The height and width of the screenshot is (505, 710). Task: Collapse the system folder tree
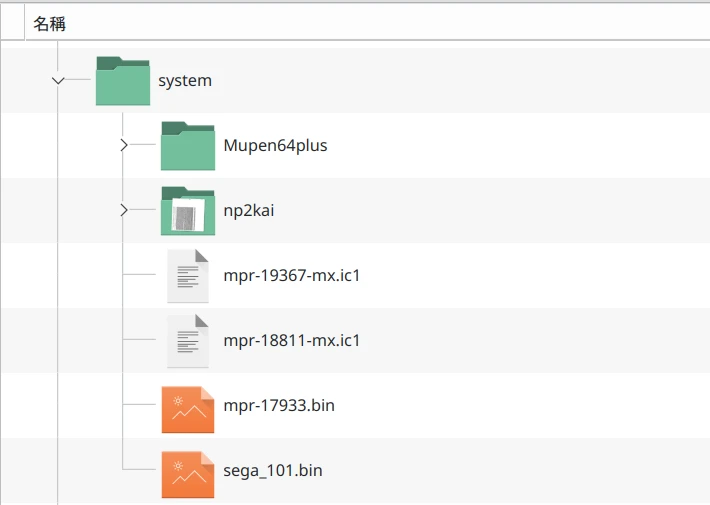[x=59, y=81]
